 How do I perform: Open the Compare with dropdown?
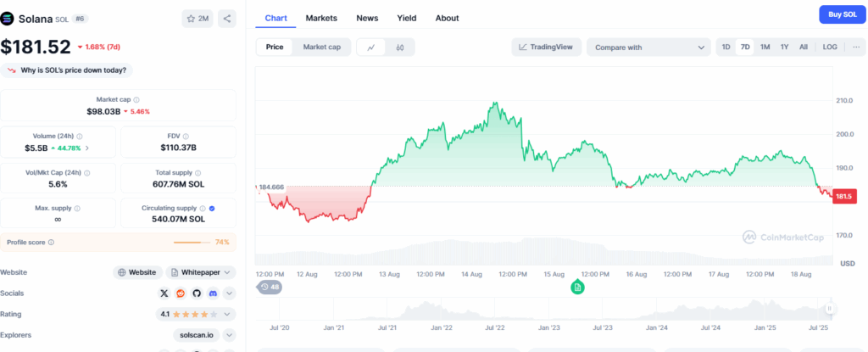pyautogui.click(x=648, y=47)
